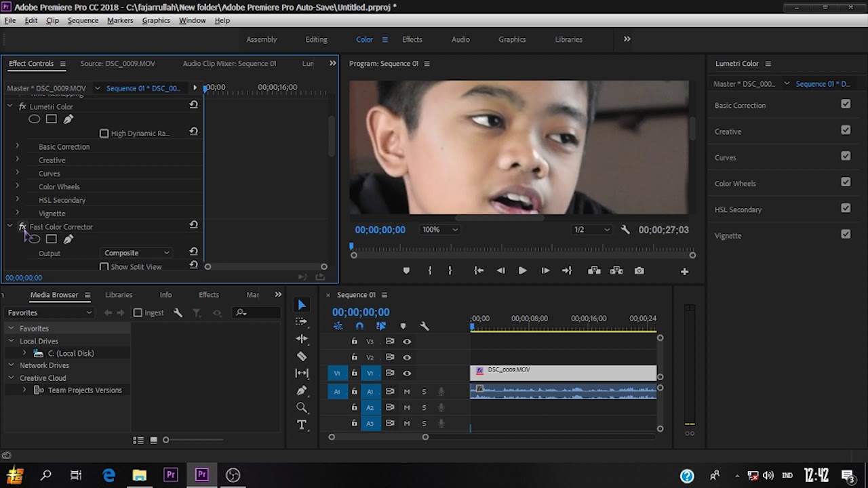Click the Lift button
Image resolution: width=868 pixels, height=488 pixels.
[x=594, y=270]
